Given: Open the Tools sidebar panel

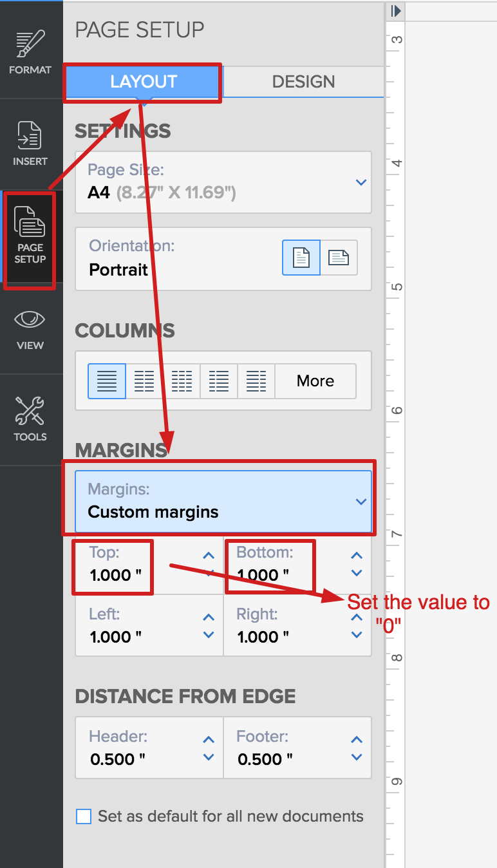Looking at the screenshot, I should [x=30, y=419].
